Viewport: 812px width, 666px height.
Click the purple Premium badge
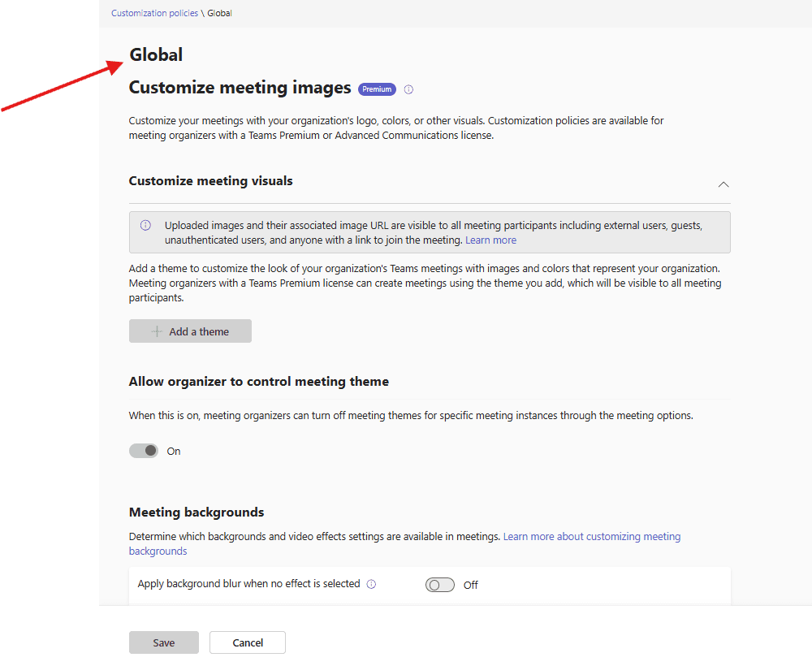pyautogui.click(x=377, y=89)
